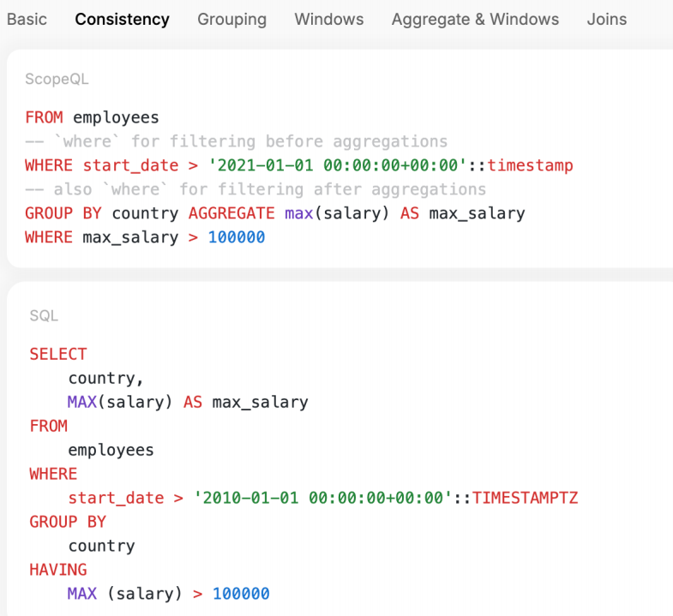The width and height of the screenshot is (673, 616).
Task: Click the 'FROM employees' line in ScopeQL
Action: [x=92, y=117]
